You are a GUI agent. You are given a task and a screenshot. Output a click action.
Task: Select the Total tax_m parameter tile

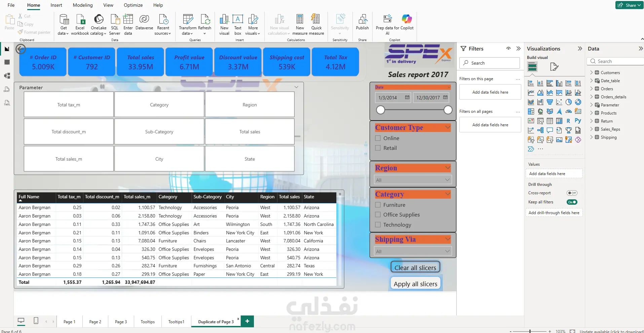69,105
